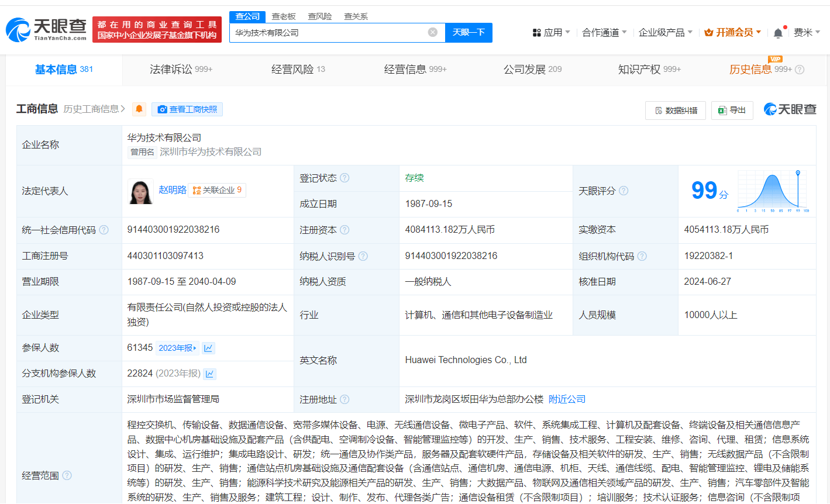The width and height of the screenshot is (830, 504).
Task: Select the 经营风险 tab
Action: 298,70
